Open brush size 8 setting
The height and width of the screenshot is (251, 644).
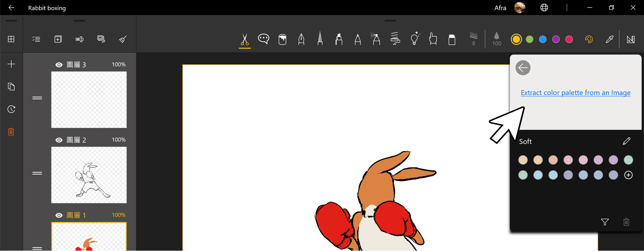[x=473, y=39]
